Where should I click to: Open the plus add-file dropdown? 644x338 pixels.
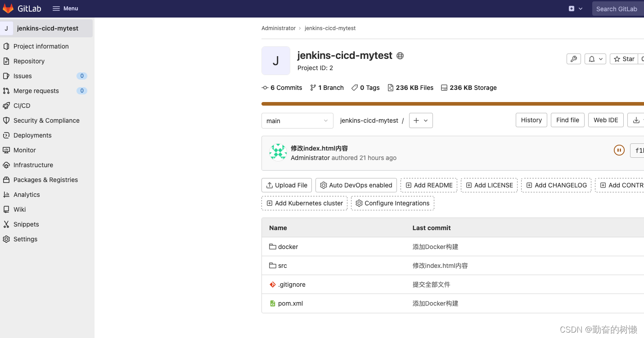(421, 120)
